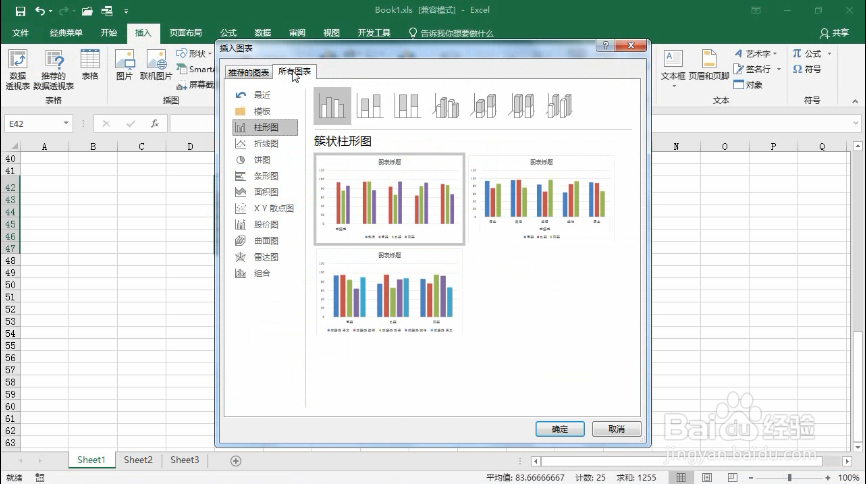Insert Pictures (图片) from ribbon
This screenshot has width=866, height=484.
tap(124, 65)
